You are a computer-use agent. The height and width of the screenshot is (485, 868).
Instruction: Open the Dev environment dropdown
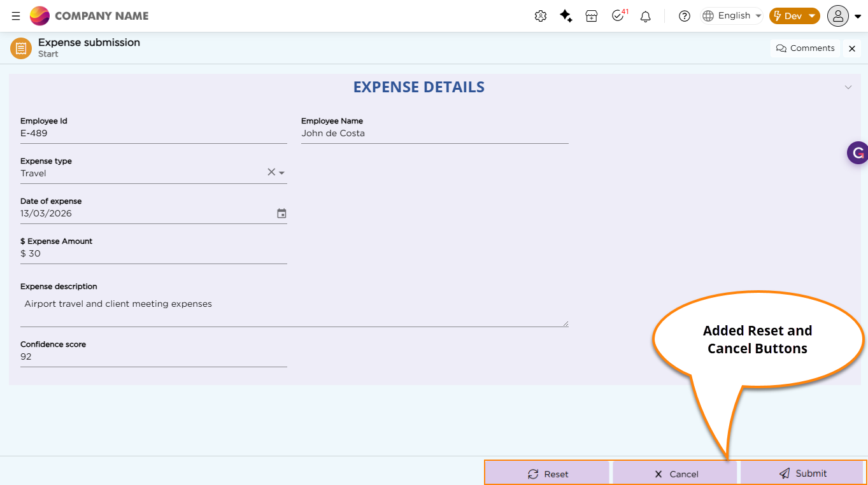[x=794, y=16]
